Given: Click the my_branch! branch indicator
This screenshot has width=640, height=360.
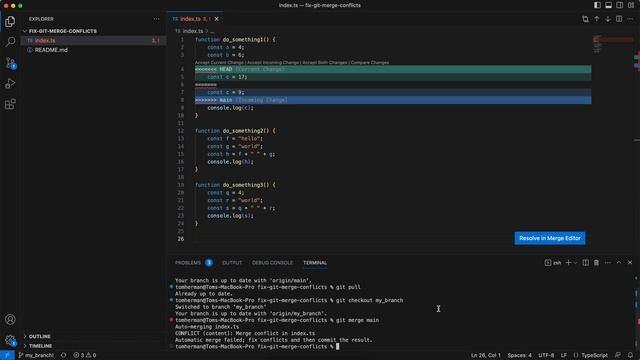Looking at the screenshot, I should 36,355.
